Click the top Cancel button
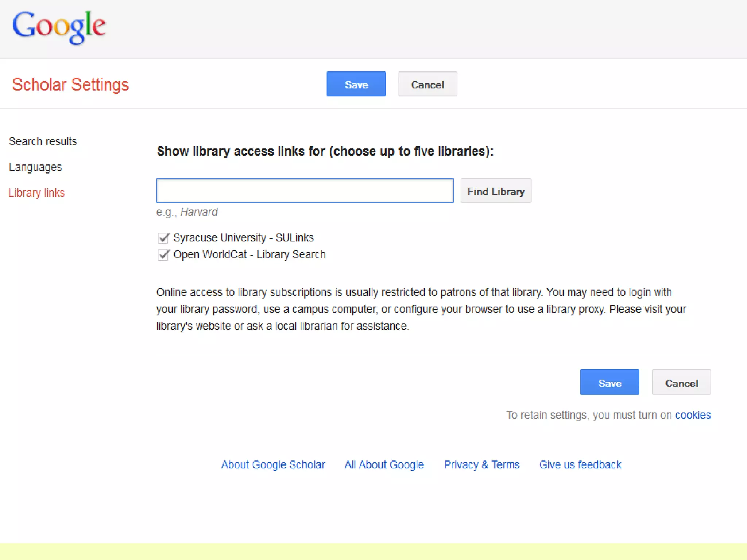The image size is (747, 560). (x=427, y=84)
